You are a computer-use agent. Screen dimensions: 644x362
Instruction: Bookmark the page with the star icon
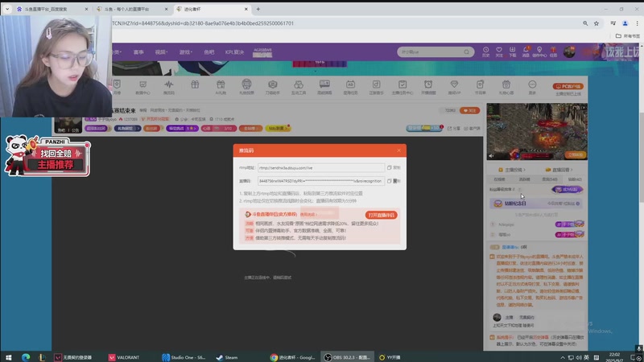[x=597, y=23]
